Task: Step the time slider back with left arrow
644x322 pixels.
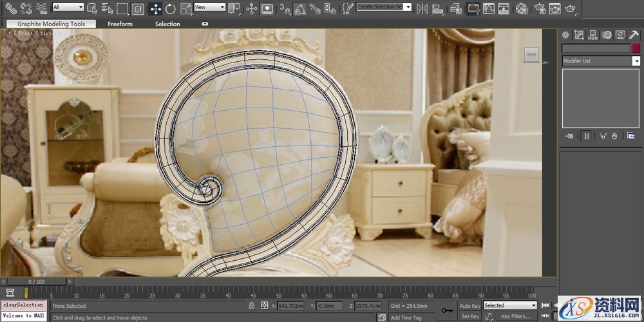Action: coord(4,282)
